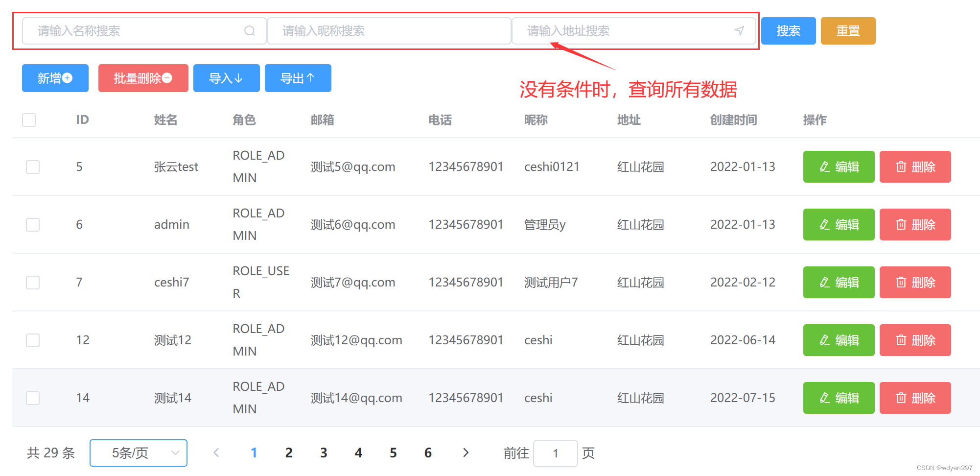Image resolution: width=980 pixels, height=476 pixels.
Task: Check the box for 测试14 row
Action: coord(33,398)
